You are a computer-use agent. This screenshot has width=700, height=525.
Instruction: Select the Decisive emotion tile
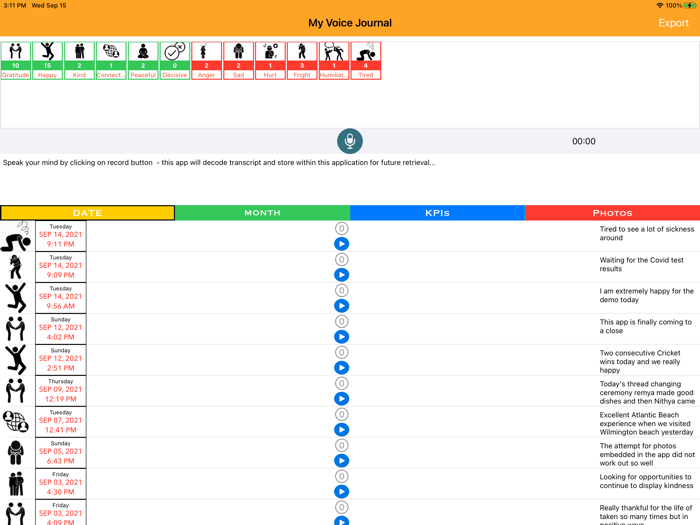click(x=175, y=61)
